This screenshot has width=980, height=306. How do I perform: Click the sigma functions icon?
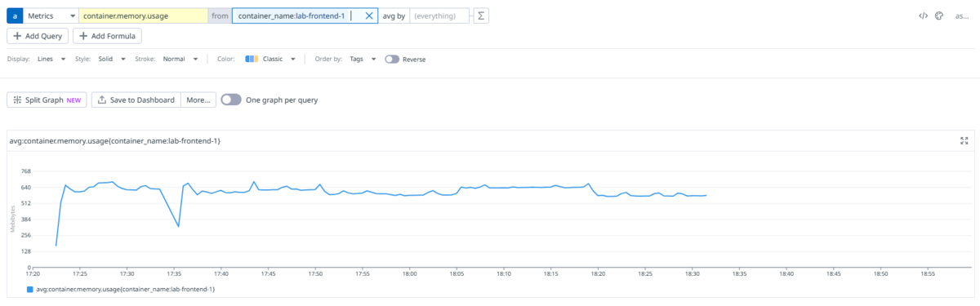tap(481, 16)
